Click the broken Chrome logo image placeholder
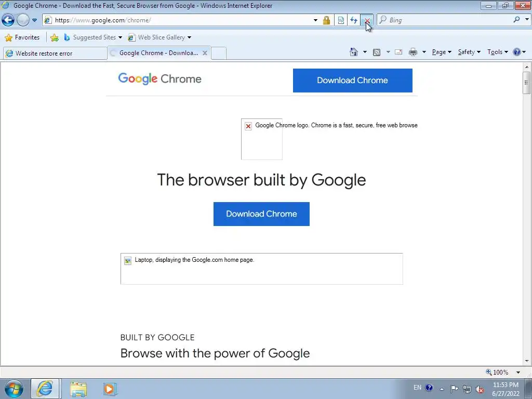 (x=262, y=139)
